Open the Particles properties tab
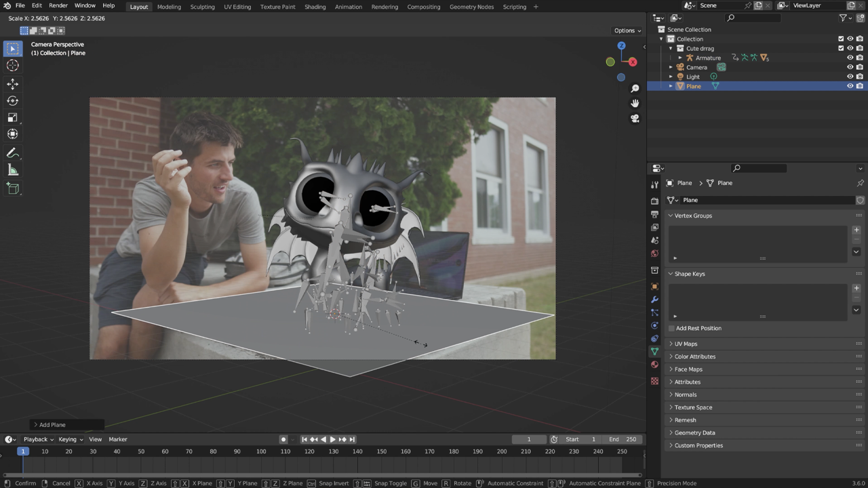The width and height of the screenshot is (868, 488). pos(654,312)
